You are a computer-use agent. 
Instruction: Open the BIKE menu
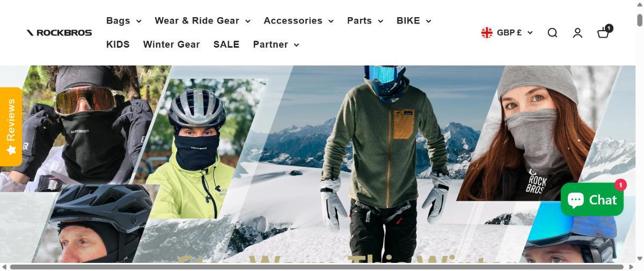click(x=414, y=21)
